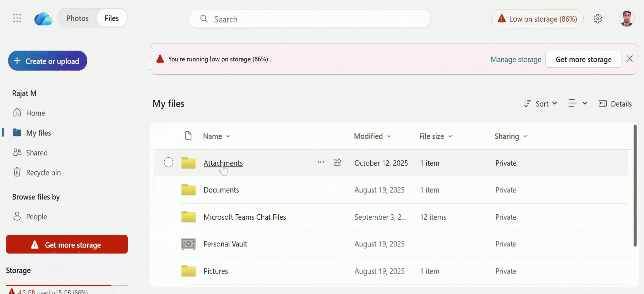Click the user profile avatar
This screenshot has height=294, width=644.
pos(626,19)
